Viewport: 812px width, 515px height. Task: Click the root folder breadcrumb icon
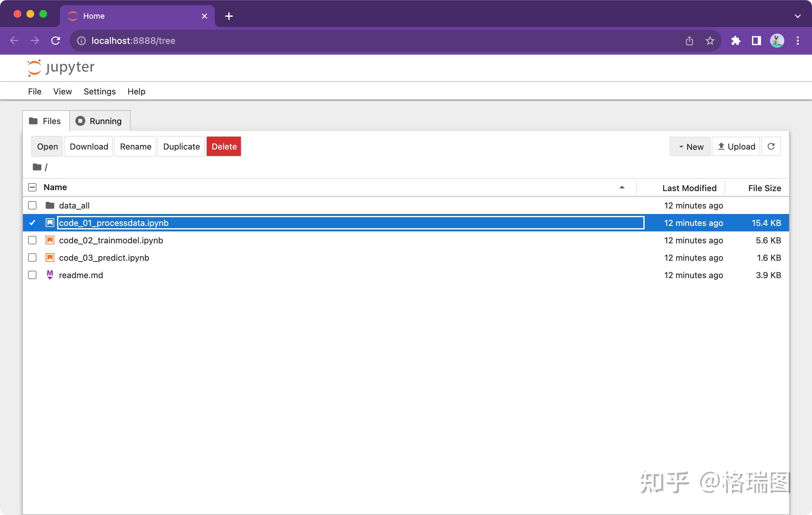pos(37,167)
